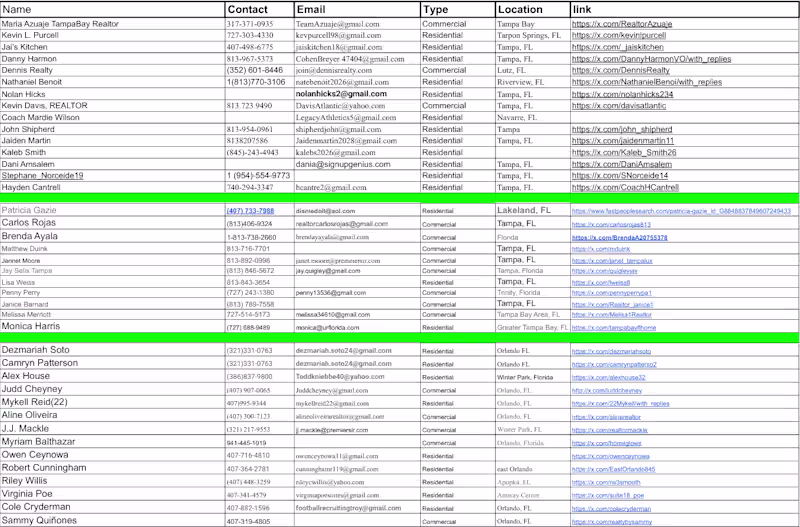Viewport: 800px width, 527px height.
Task: Open the fastpeoplesearch patricia-gazie link
Action: (681, 211)
